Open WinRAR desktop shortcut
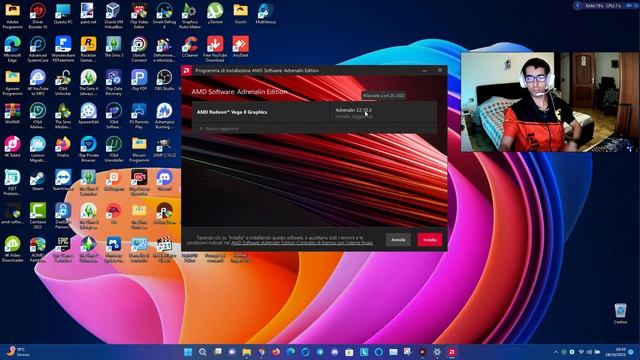The height and width of the screenshot is (360, 640). (x=12, y=114)
